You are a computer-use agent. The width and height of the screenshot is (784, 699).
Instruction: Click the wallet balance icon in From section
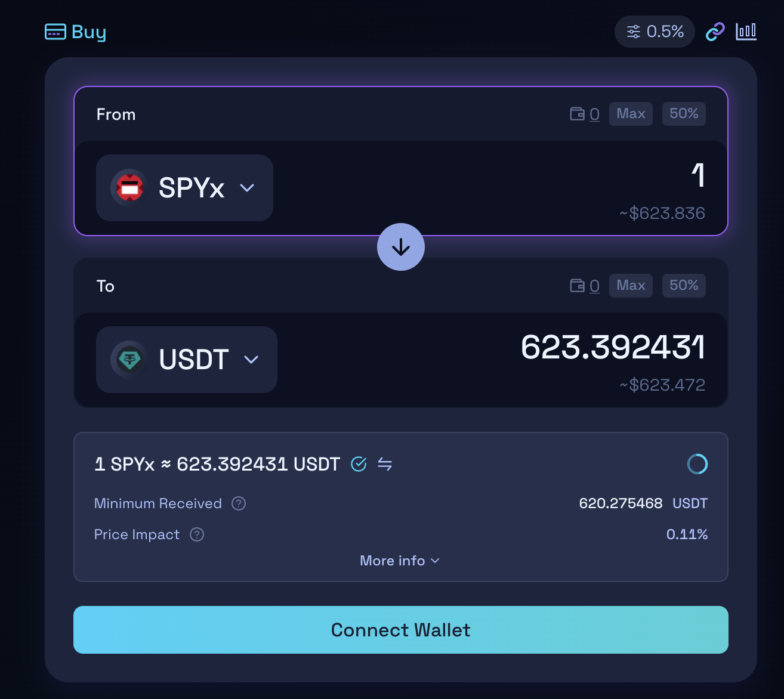pyautogui.click(x=577, y=114)
